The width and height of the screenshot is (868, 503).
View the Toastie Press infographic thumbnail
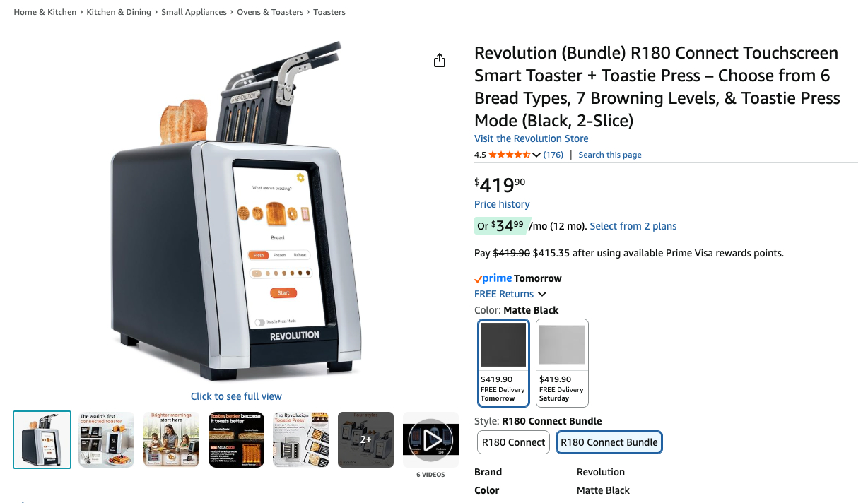point(301,439)
